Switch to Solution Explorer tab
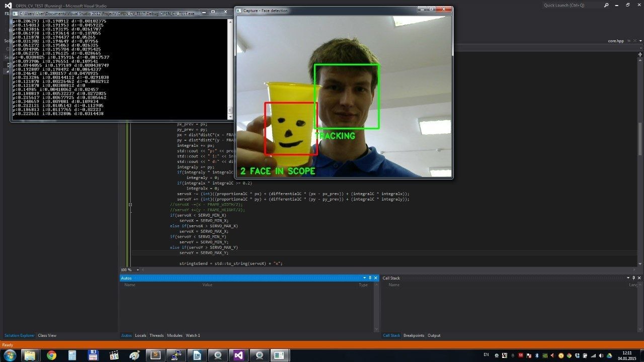644x362 pixels. point(20,335)
